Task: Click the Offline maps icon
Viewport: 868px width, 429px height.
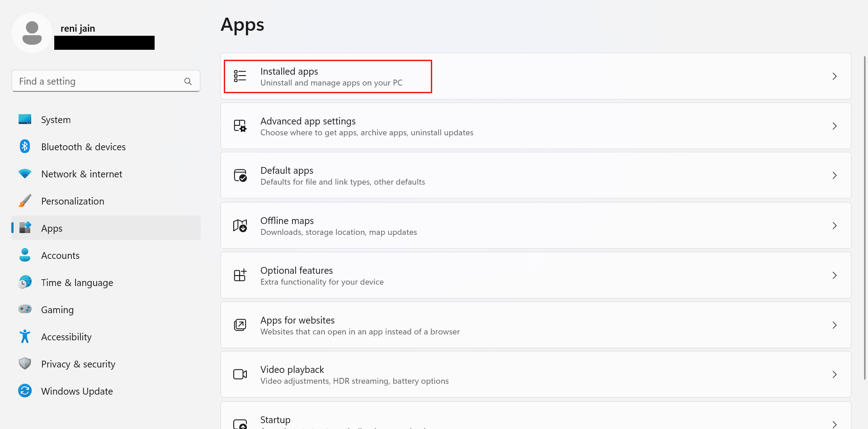Action: click(x=240, y=225)
